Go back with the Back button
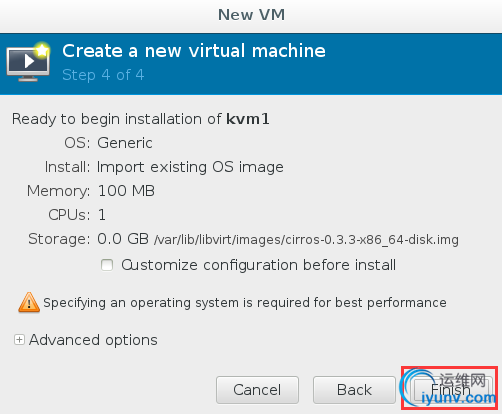Screen dimensions: 502x414 click(x=354, y=390)
